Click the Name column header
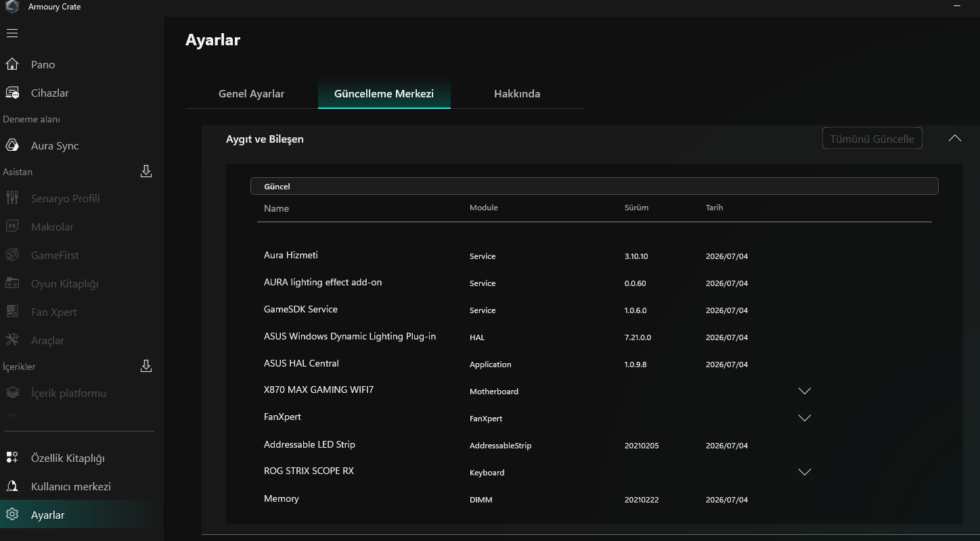 [x=276, y=208]
